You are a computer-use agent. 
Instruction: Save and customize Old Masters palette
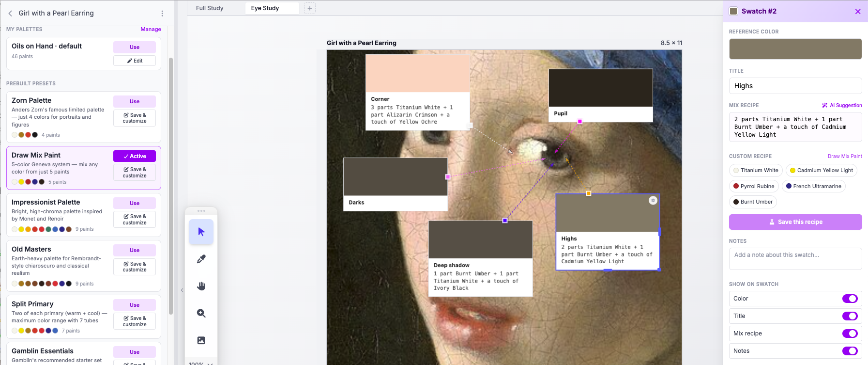pos(135,267)
